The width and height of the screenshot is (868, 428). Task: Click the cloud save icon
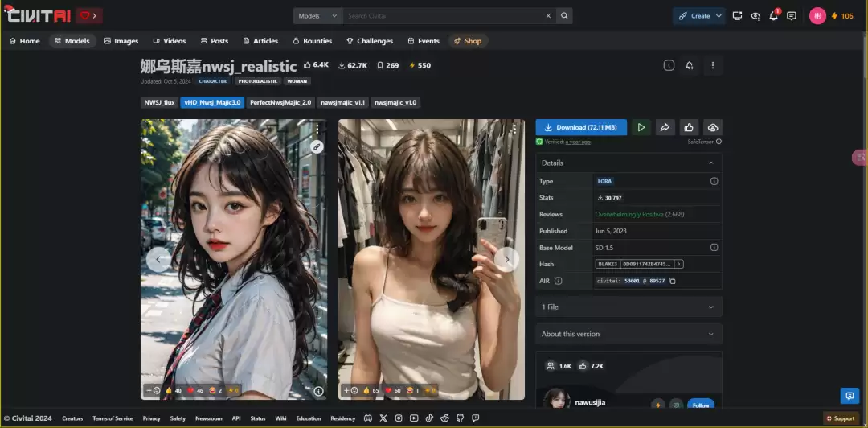click(x=712, y=127)
